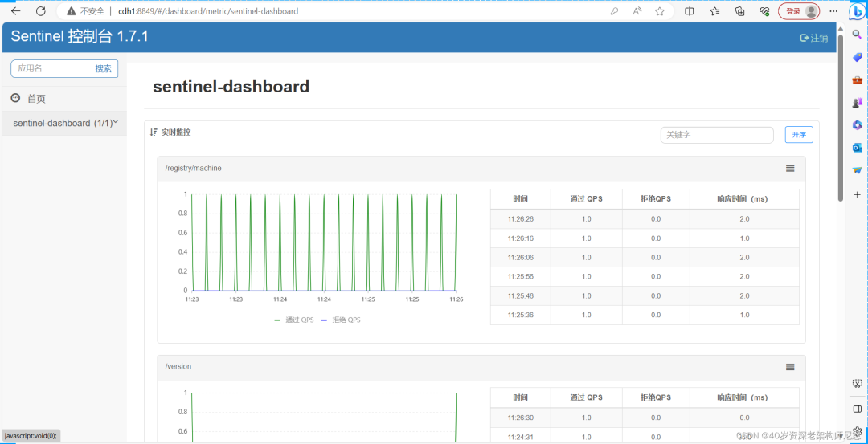Click the /version panel title

(x=178, y=367)
